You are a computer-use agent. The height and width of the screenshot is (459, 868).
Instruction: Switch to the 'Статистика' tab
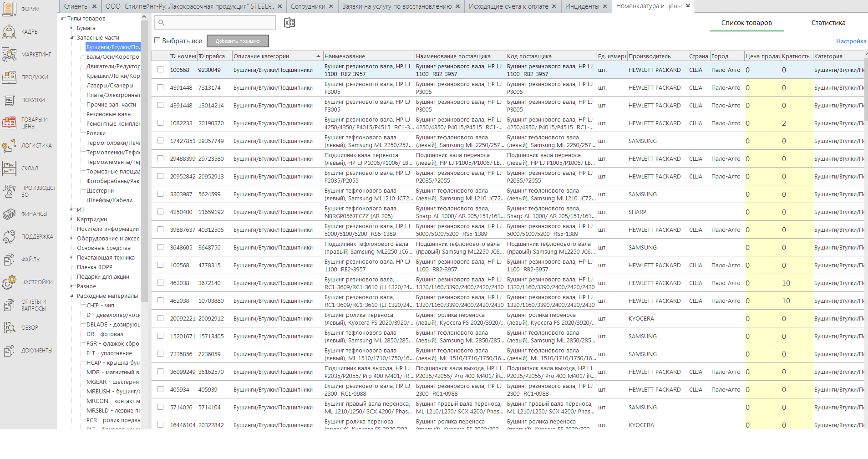click(x=828, y=23)
